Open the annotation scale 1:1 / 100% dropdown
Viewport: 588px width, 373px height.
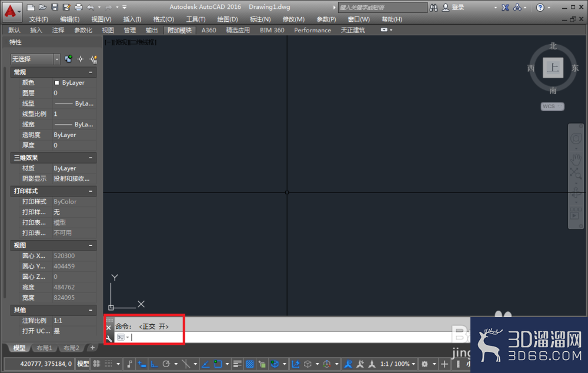(397, 364)
